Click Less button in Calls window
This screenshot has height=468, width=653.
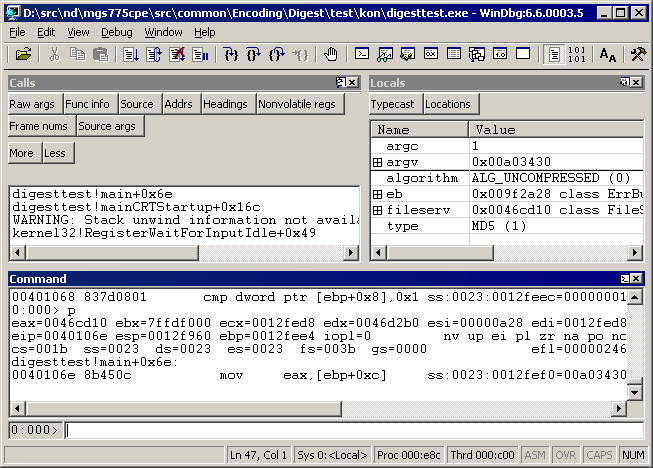(x=58, y=153)
